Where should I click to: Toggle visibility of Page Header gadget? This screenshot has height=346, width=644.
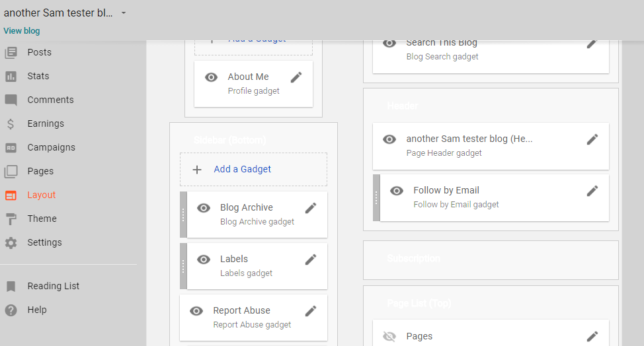[389, 139]
